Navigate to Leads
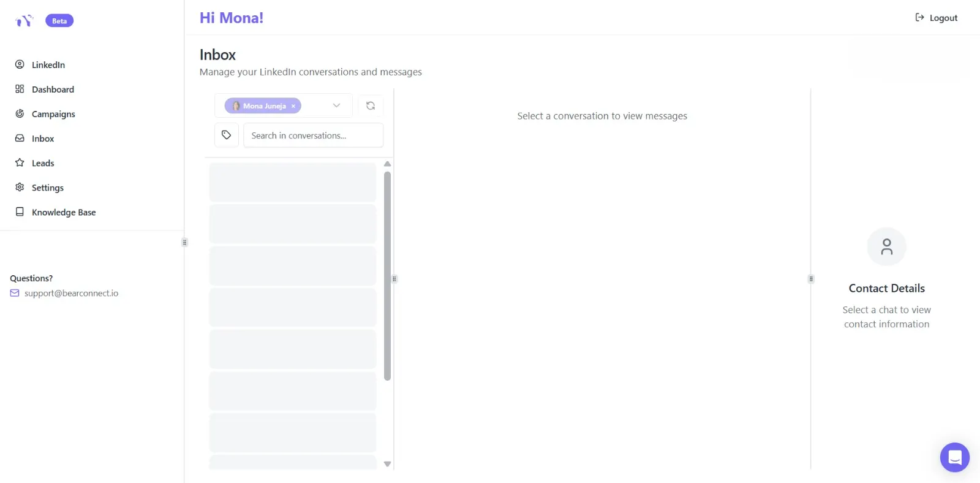The image size is (980, 483). coord(43,163)
